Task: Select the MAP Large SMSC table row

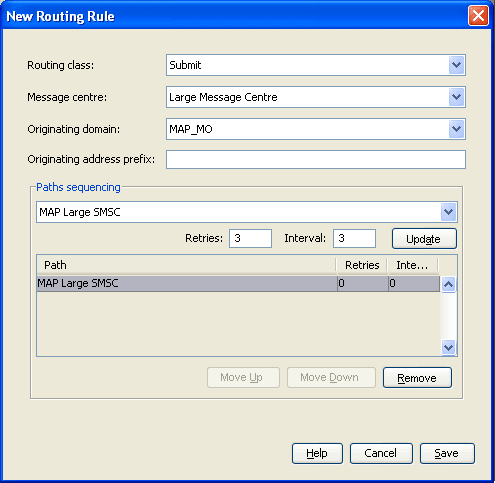Action: click(x=238, y=284)
